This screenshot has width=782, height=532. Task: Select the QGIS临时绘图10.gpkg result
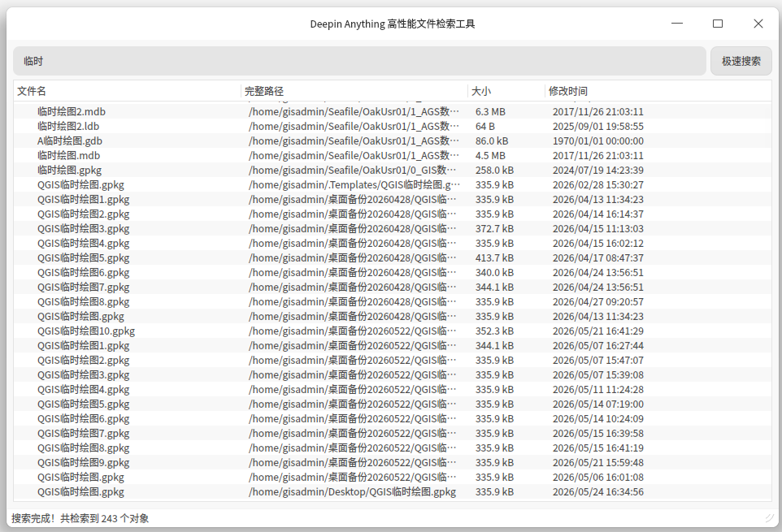[86, 331]
